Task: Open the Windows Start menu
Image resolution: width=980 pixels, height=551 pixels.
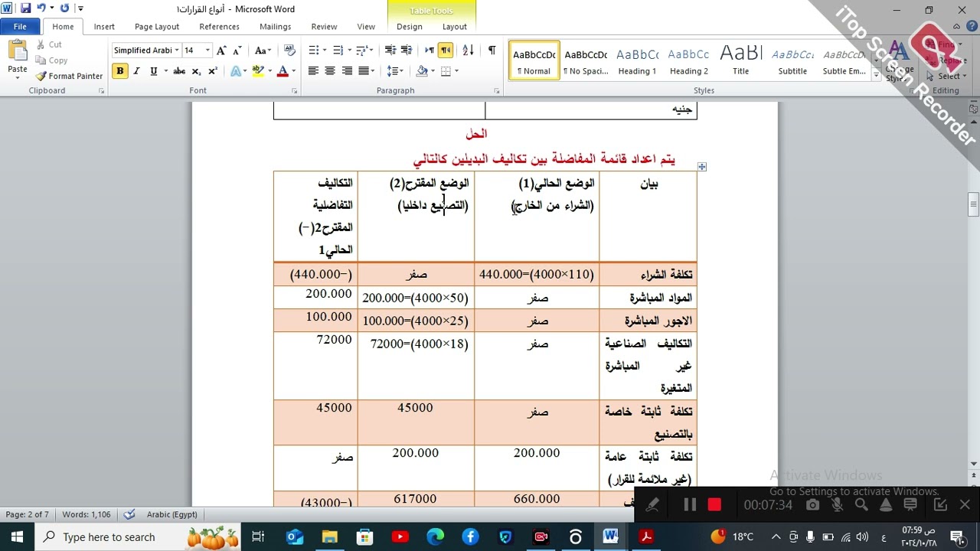Action: click(17, 537)
